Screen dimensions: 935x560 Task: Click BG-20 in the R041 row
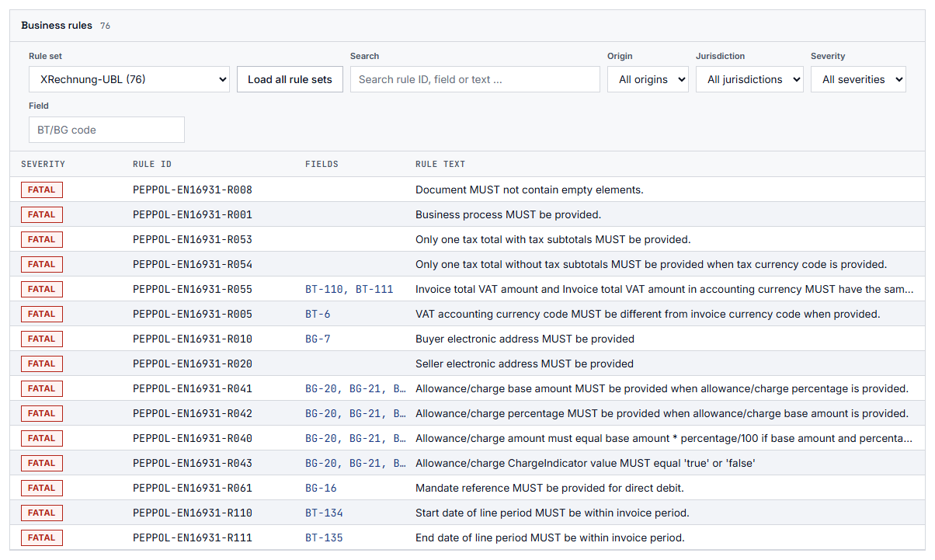(321, 388)
